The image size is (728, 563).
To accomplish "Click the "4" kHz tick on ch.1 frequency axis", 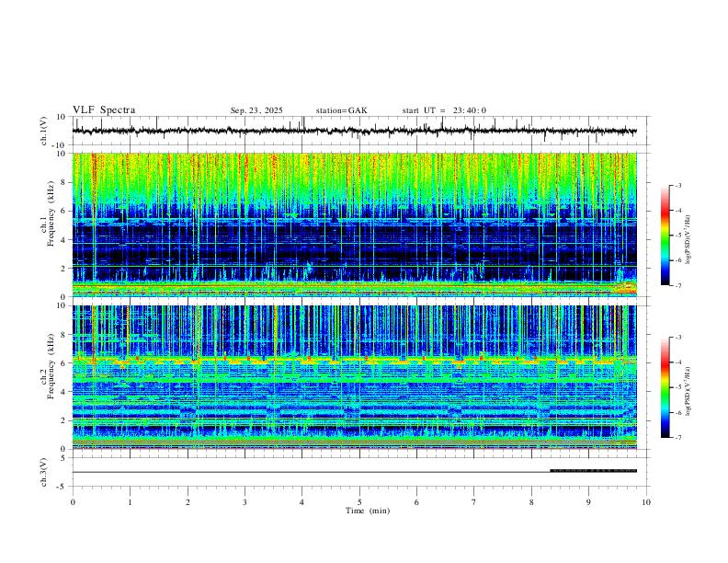I will 63,240.
